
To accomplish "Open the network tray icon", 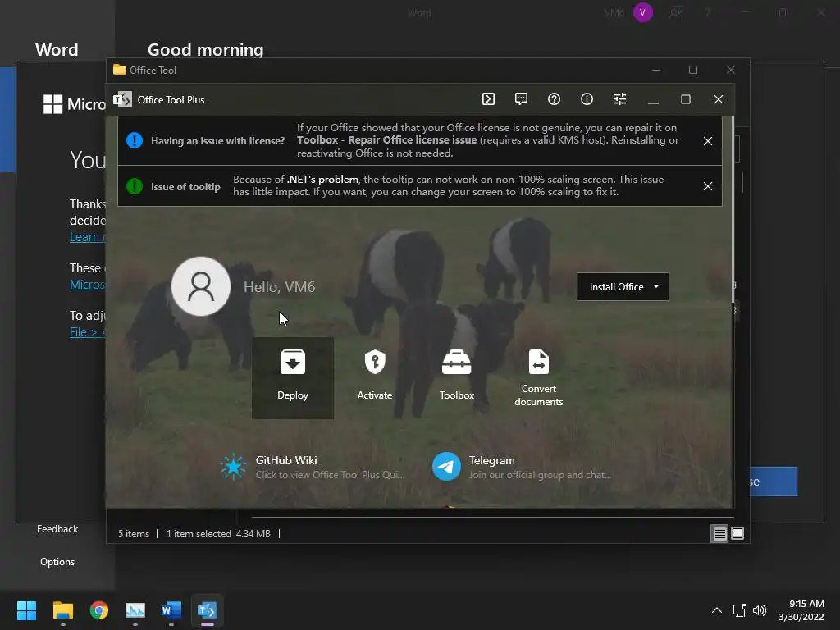I will (x=740, y=610).
